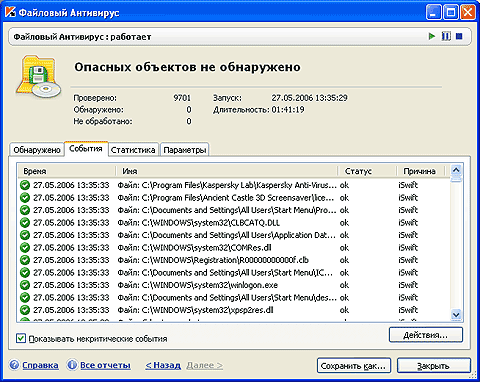480x382 pixels.
Task: Sort by the Имя column header
Action: coord(227,171)
